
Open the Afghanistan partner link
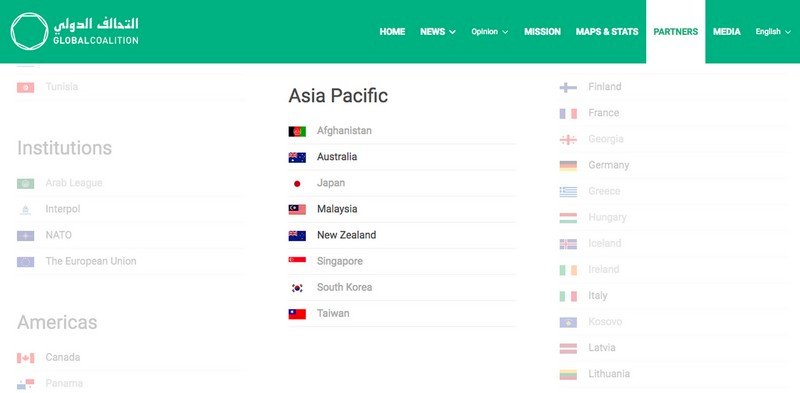[344, 131]
